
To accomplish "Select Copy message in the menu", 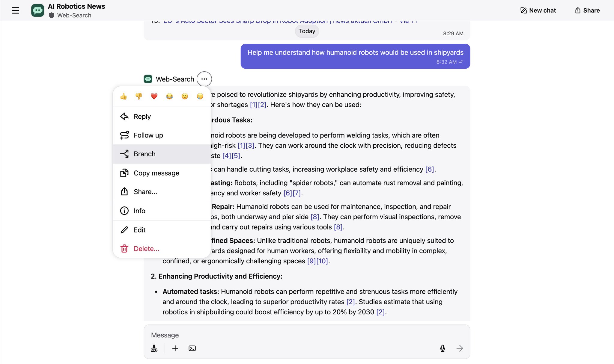I will pyautogui.click(x=162, y=173).
